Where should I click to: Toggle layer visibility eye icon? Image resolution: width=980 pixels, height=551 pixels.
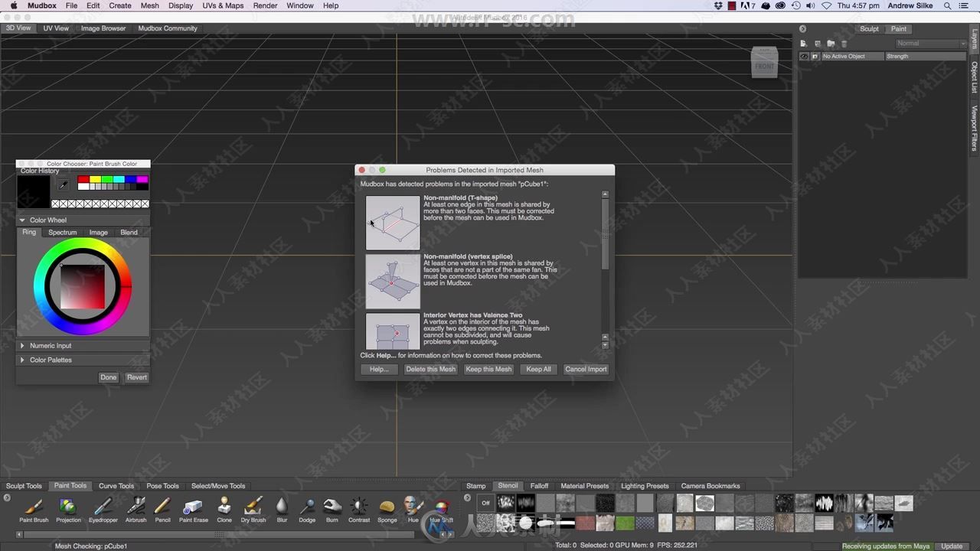point(804,57)
